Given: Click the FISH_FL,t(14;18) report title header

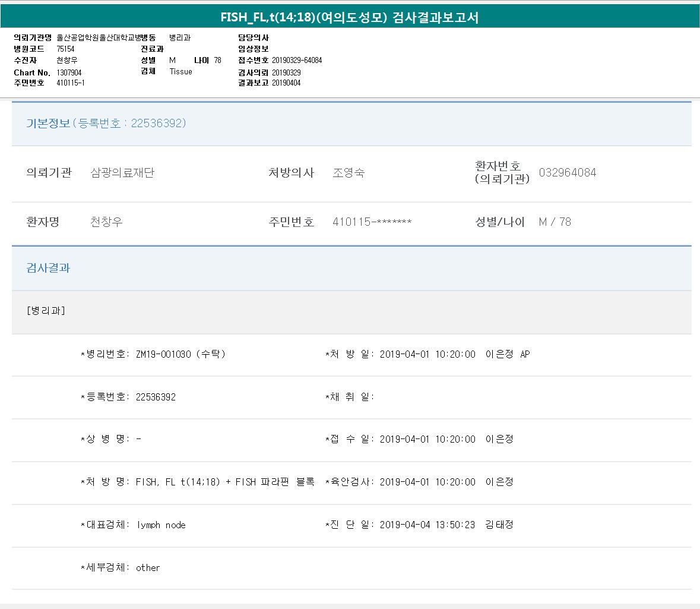Looking at the screenshot, I should (x=349, y=17).
